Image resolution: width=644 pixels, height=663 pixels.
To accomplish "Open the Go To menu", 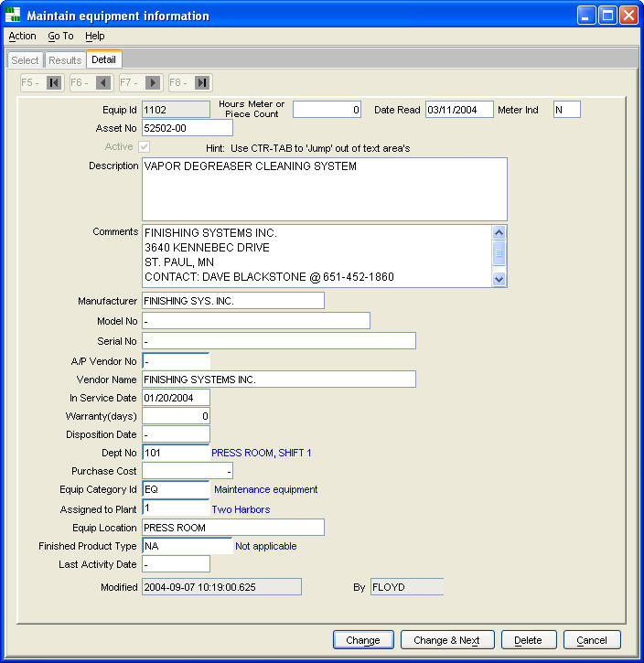I will point(61,36).
